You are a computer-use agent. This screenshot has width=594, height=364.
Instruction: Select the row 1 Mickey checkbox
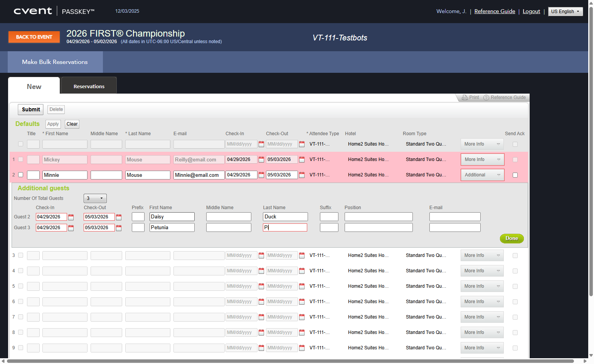[x=21, y=159]
